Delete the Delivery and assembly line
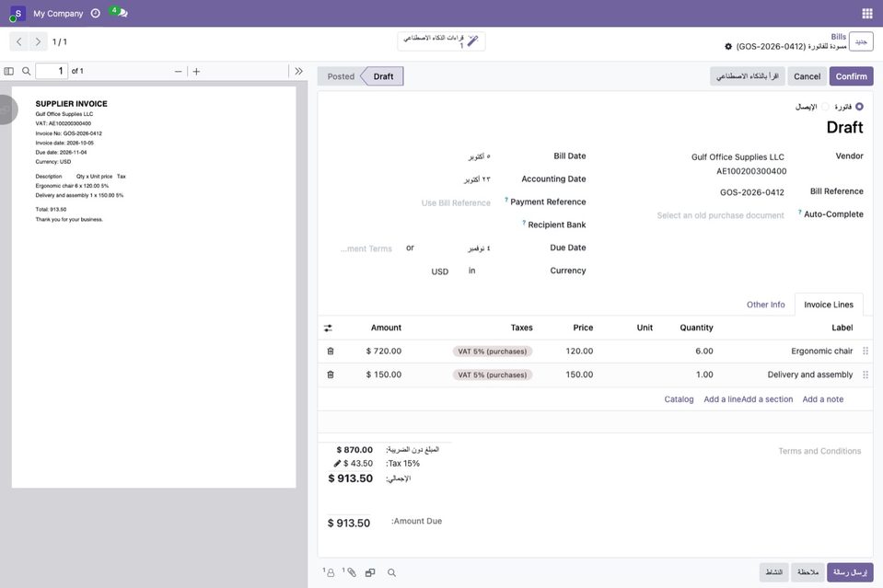 (x=331, y=375)
